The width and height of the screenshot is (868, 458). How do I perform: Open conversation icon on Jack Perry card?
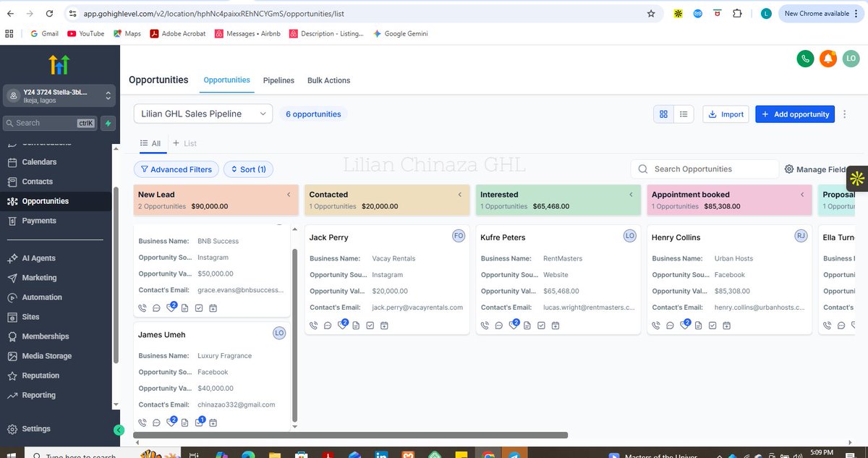coord(328,325)
